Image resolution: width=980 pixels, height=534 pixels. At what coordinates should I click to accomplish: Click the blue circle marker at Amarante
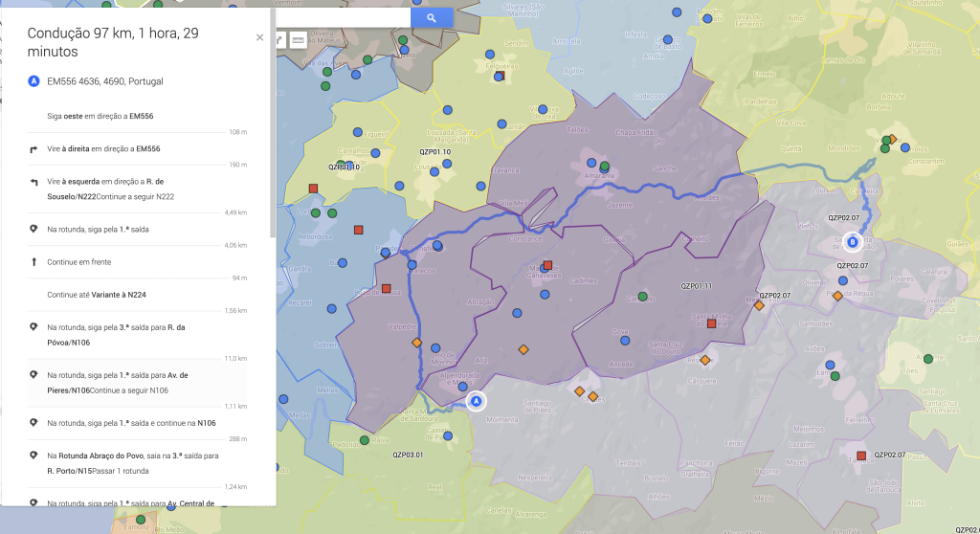[590, 164]
